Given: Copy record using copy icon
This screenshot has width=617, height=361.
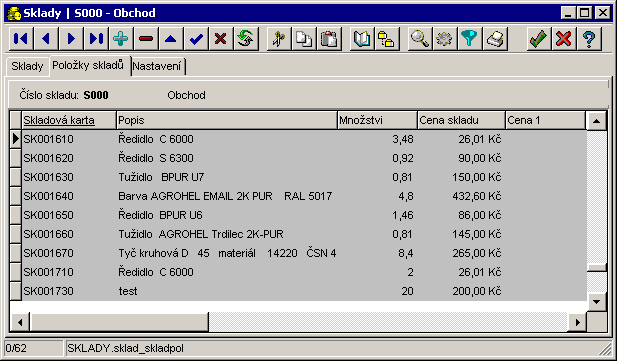Looking at the screenshot, I should click(x=304, y=39).
